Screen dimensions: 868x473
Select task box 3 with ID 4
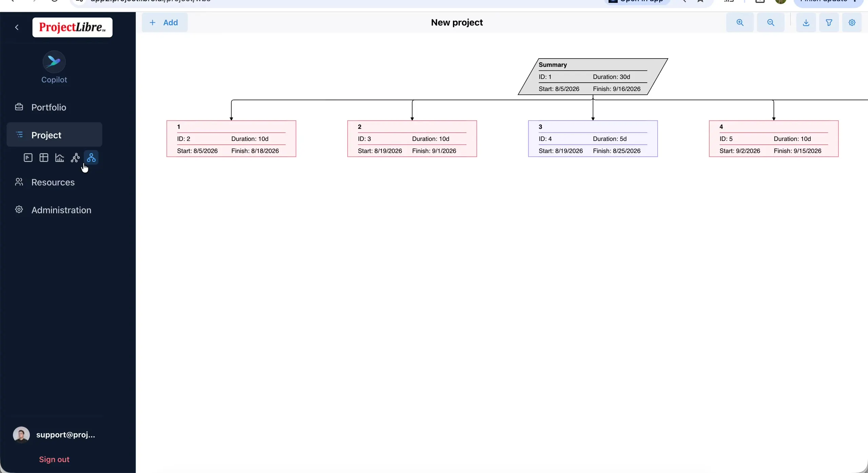tap(593, 139)
